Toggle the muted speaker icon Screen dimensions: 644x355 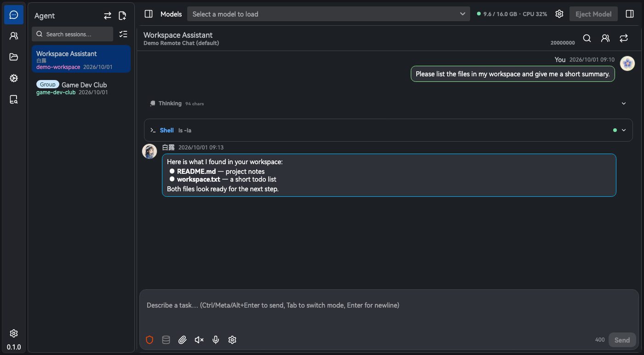(199, 340)
